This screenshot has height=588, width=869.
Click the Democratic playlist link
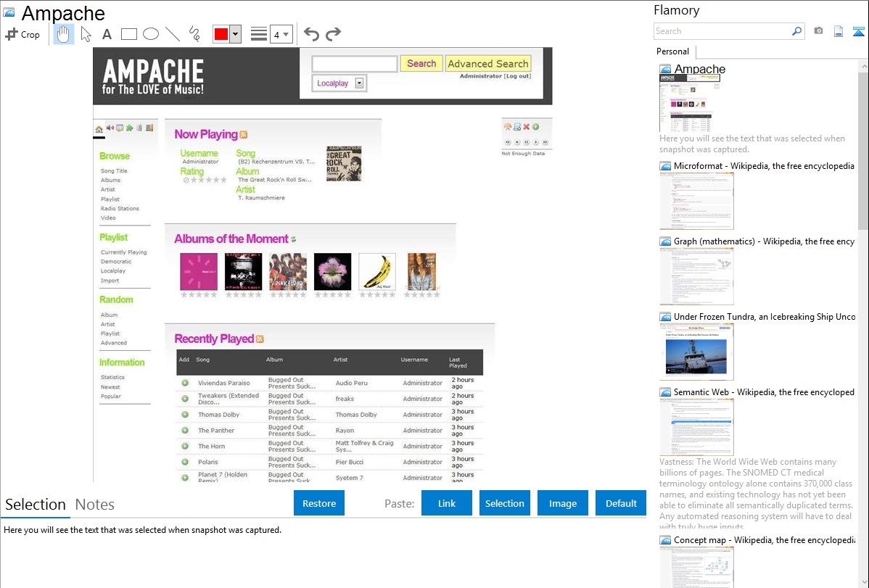[x=116, y=262]
